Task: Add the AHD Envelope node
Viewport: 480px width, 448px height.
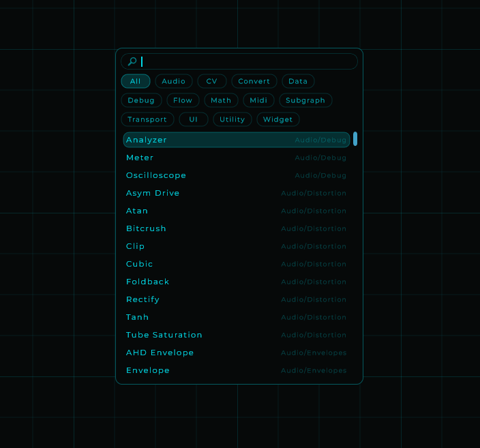Action: pos(237,353)
